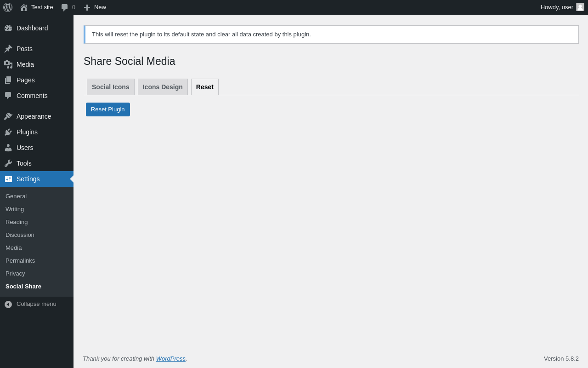Click the Comments speech bubble sidebar icon
The width and height of the screenshot is (588, 368).
click(x=8, y=96)
